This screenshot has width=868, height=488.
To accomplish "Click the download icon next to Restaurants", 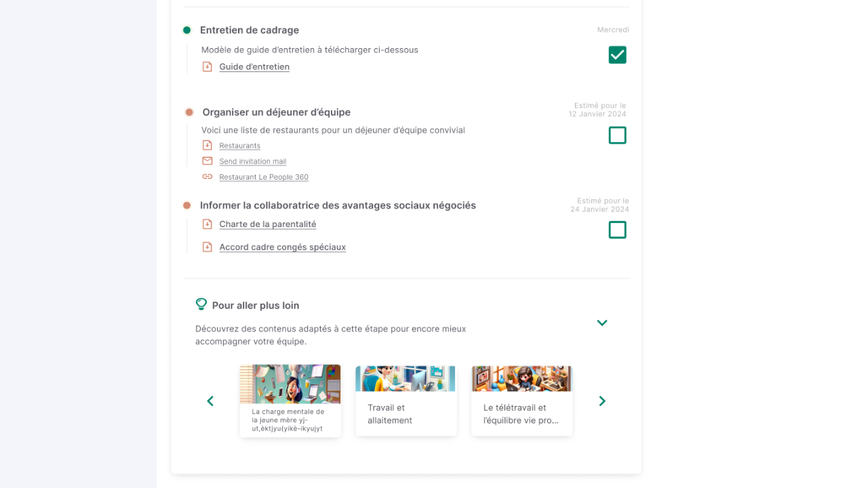I will [208, 145].
